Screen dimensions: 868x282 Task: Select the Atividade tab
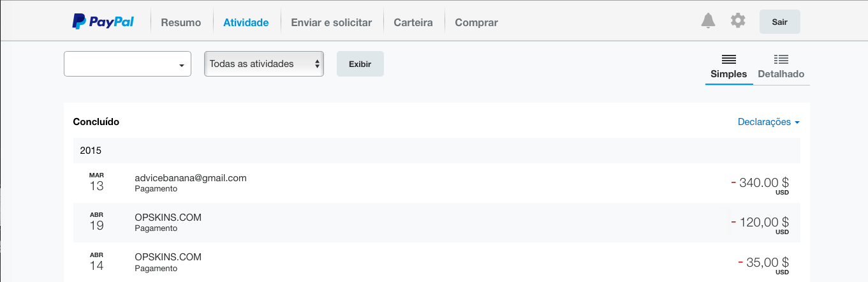tap(246, 22)
